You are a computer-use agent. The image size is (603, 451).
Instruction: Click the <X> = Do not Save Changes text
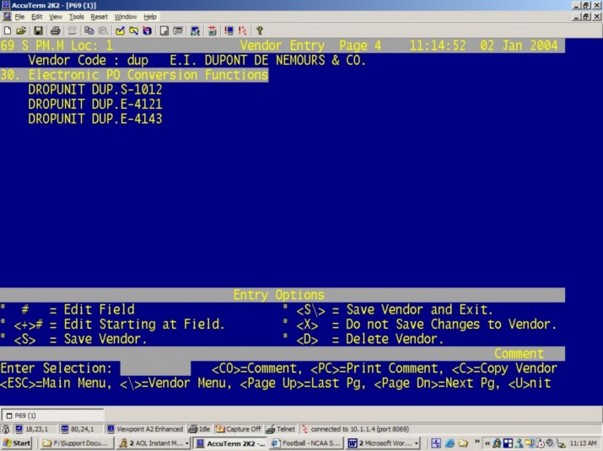click(426, 325)
